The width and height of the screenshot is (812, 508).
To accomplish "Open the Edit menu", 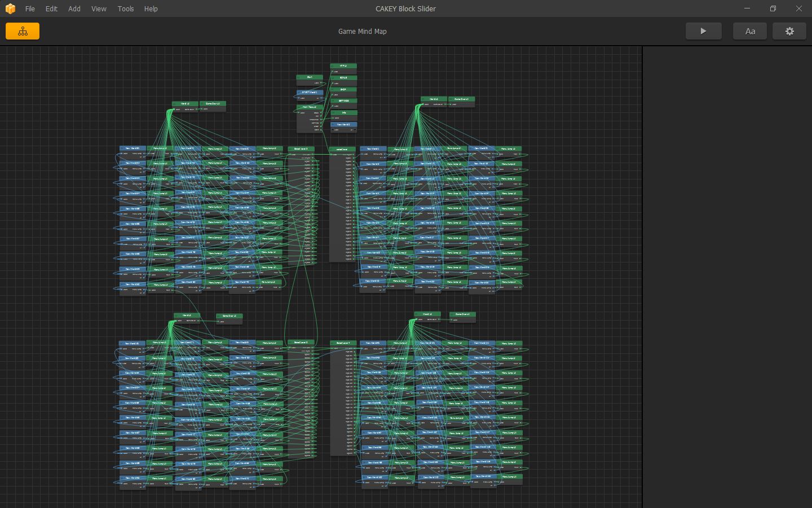I will (51, 8).
